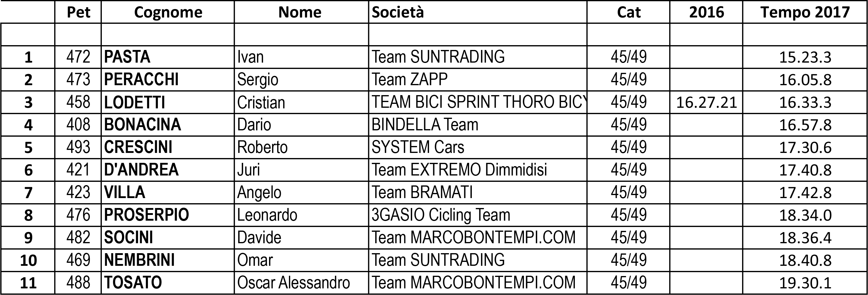Select the Società column header
Screen dimensions: 868x295
(x=478, y=12)
